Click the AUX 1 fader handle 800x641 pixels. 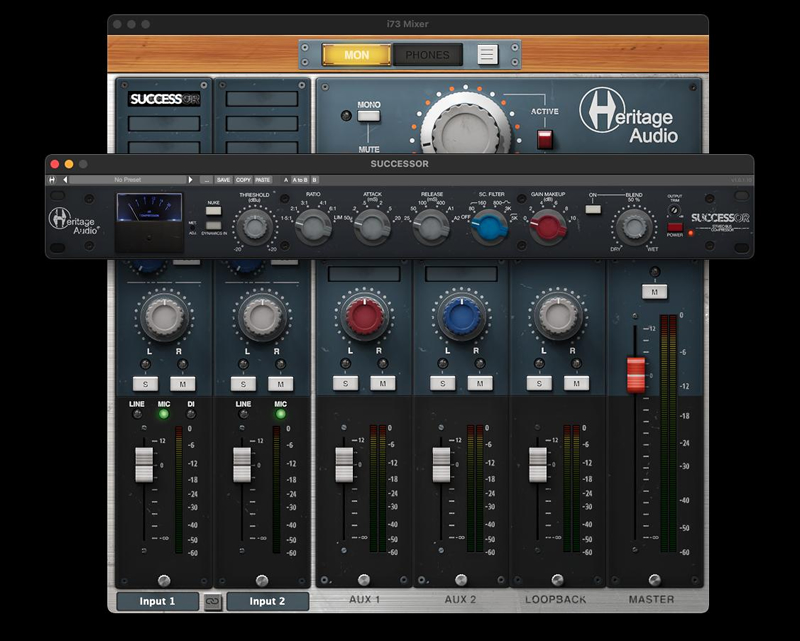point(344,464)
